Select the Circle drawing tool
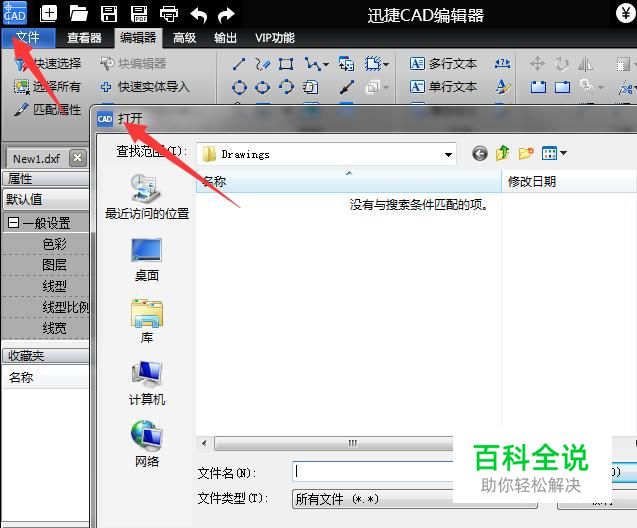Screen dimensions: 637x528 point(239,87)
